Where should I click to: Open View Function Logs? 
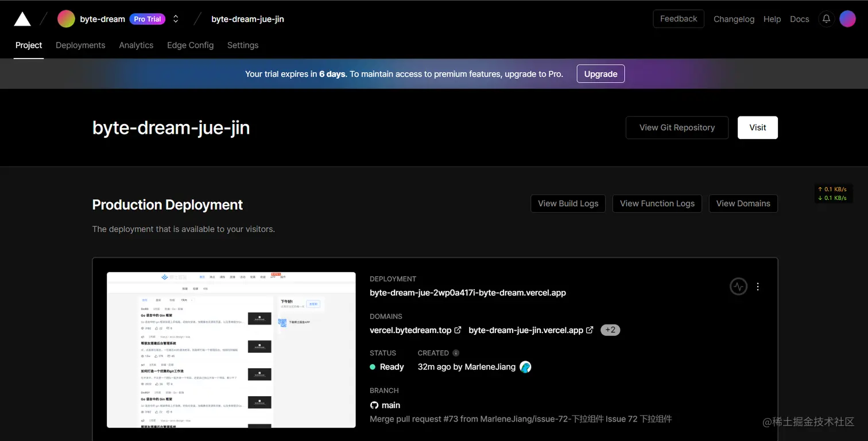click(x=657, y=203)
